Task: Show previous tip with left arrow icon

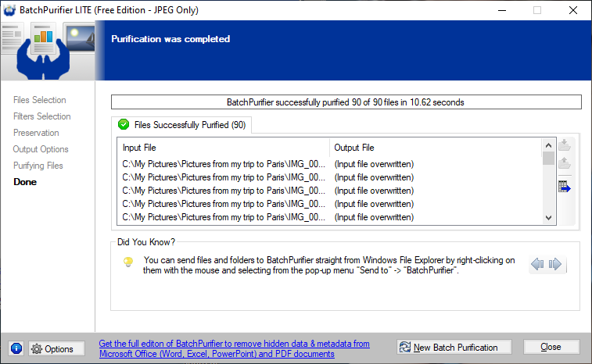Action: (x=537, y=264)
